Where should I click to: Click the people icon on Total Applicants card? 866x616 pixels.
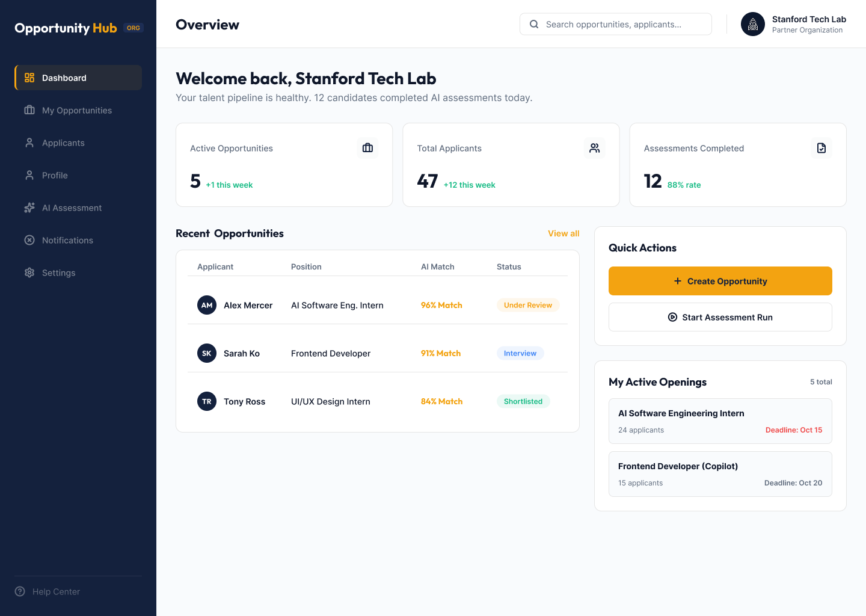click(x=595, y=148)
